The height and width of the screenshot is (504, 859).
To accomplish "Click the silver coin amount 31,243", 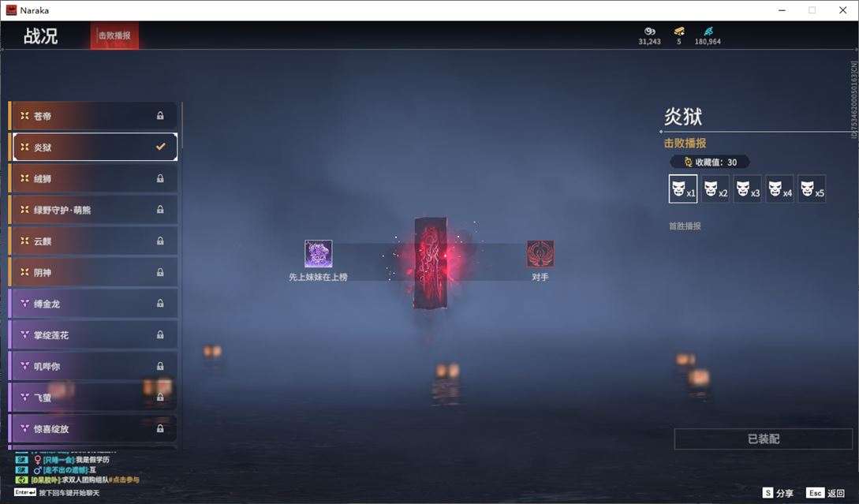I will tap(650, 42).
